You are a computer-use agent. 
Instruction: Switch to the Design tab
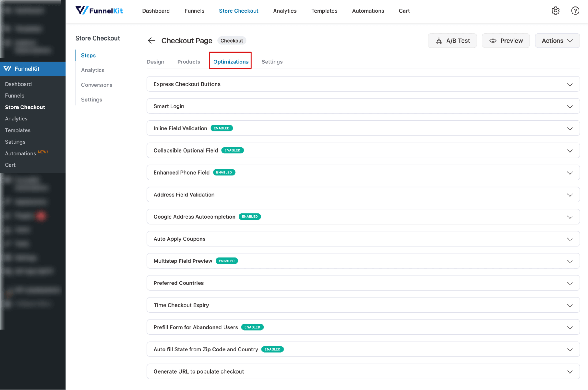click(155, 62)
